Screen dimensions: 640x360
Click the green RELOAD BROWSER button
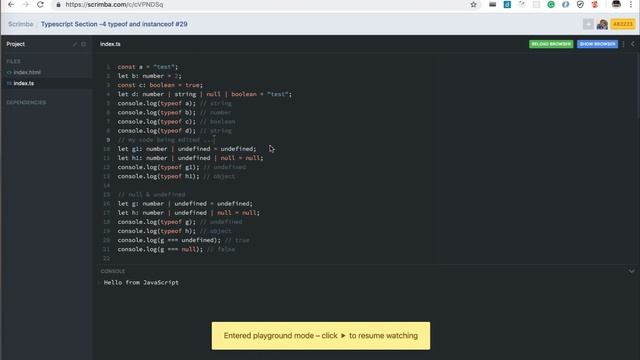551,44
